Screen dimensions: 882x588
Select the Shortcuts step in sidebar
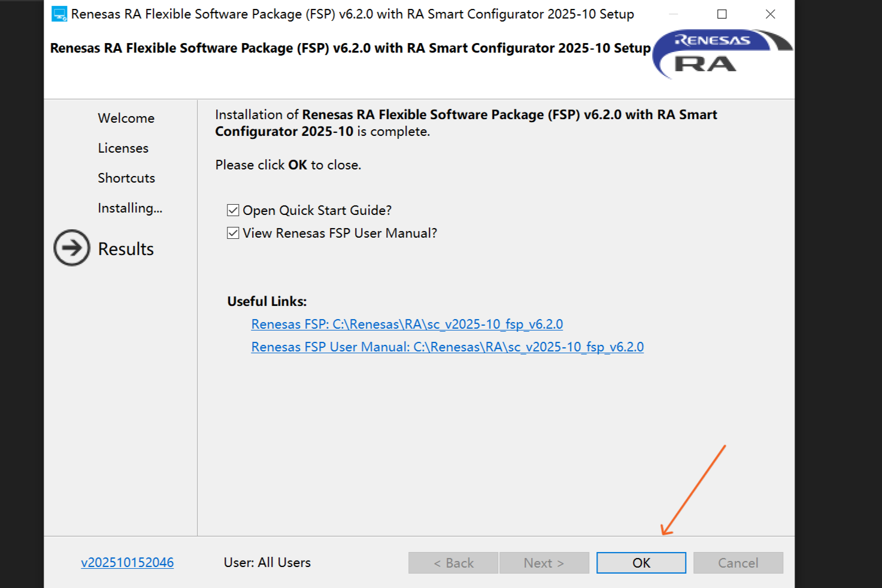coord(126,178)
